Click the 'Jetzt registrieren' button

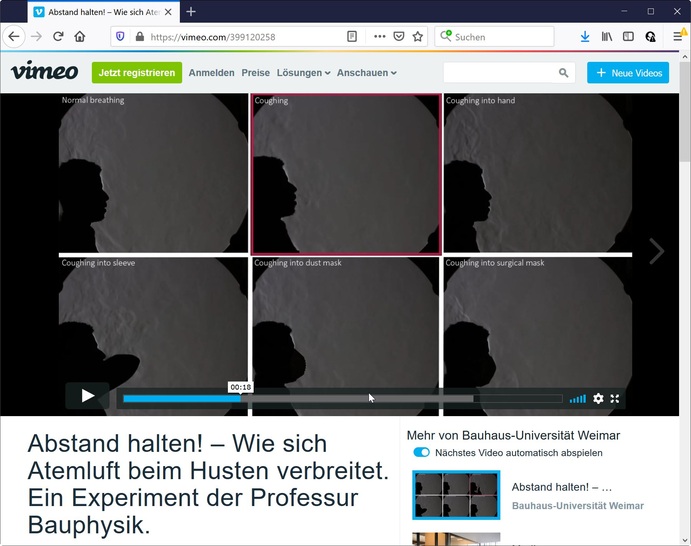[137, 73]
